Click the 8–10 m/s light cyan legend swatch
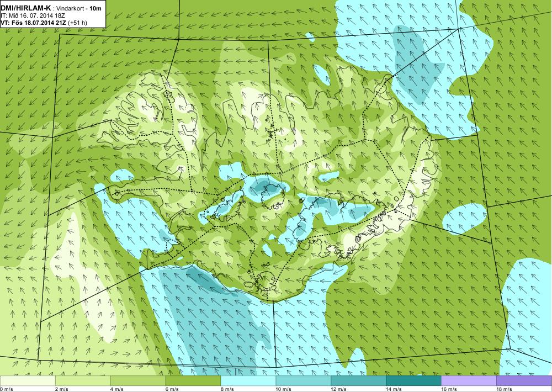 248,381
